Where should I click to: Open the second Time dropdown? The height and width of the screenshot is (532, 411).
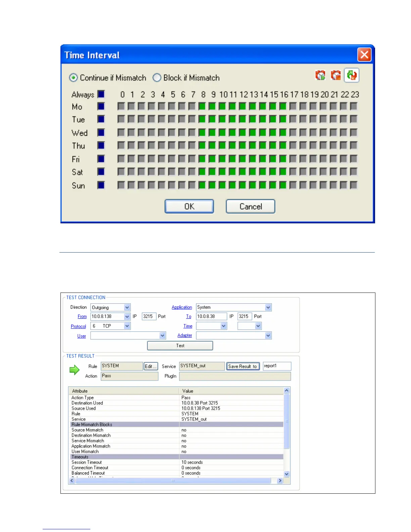(x=258, y=326)
